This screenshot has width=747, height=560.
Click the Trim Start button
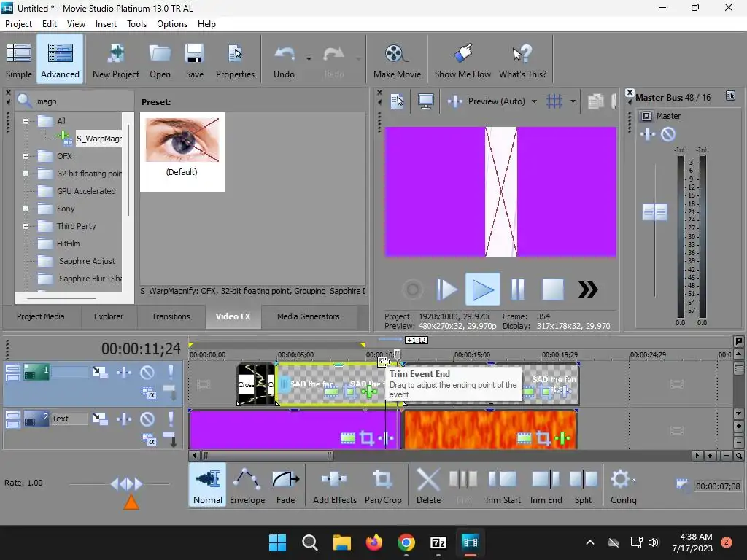(x=502, y=485)
